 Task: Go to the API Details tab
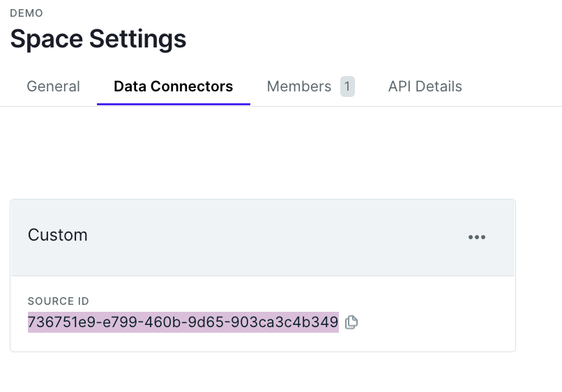click(x=425, y=86)
